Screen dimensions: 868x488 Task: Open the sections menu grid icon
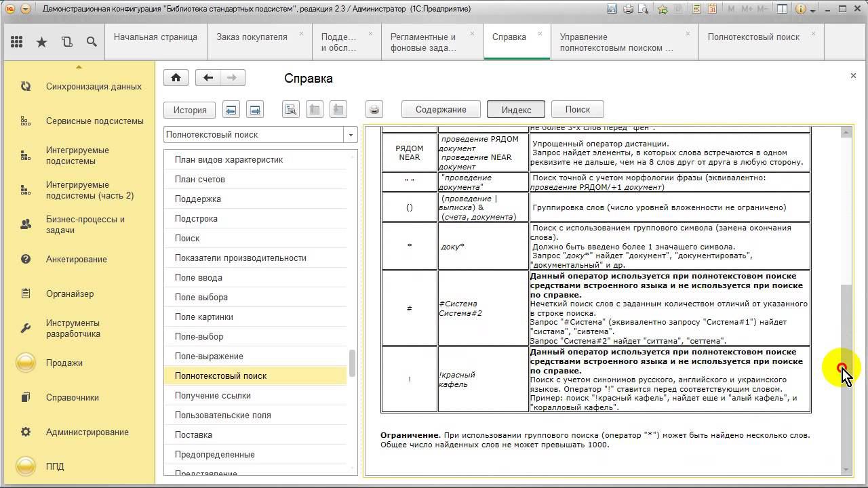[17, 42]
